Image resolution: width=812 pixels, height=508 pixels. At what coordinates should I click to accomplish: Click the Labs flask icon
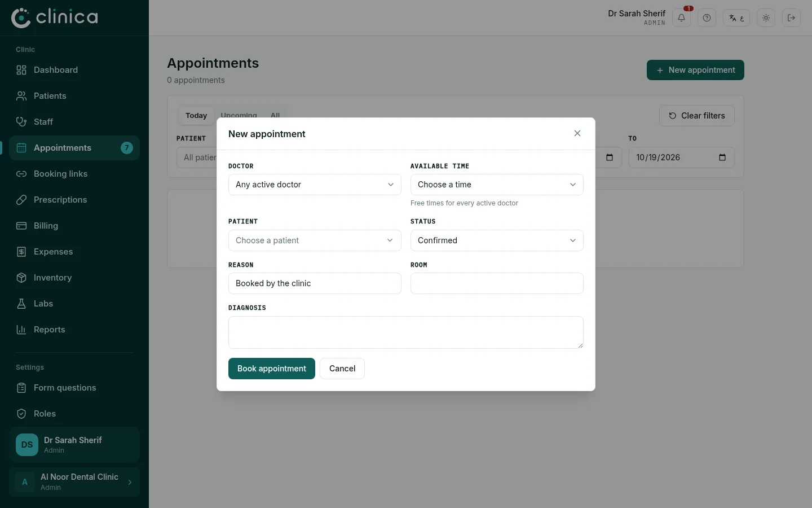tap(21, 304)
